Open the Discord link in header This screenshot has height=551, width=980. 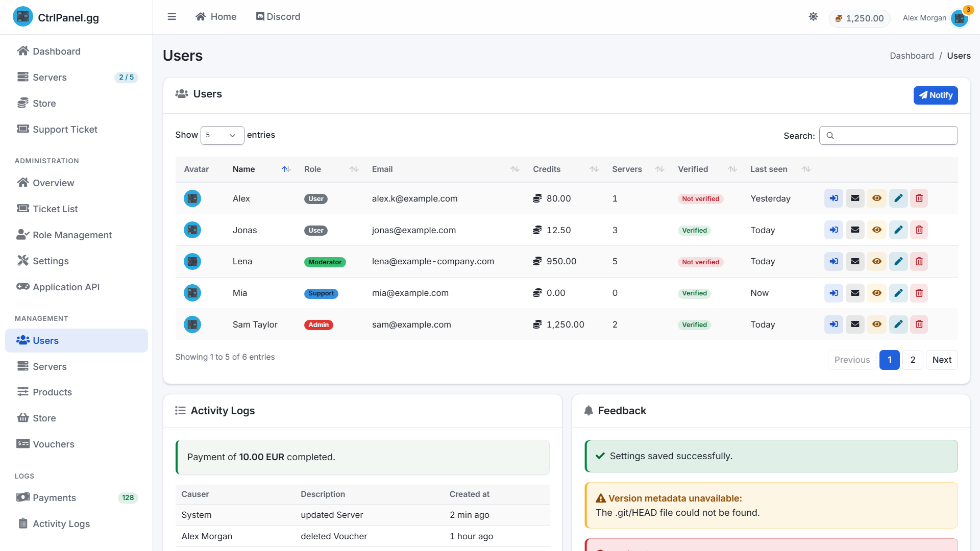(x=278, y=17)
